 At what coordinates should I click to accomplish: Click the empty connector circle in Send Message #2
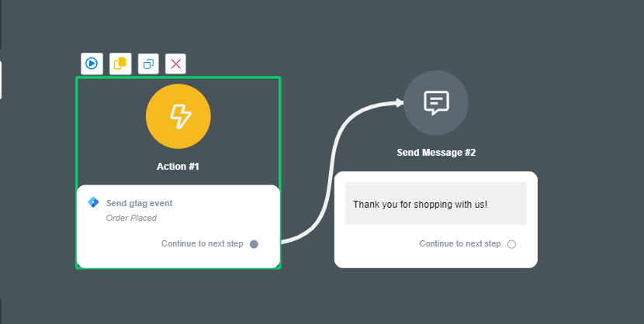coord(511,244)
